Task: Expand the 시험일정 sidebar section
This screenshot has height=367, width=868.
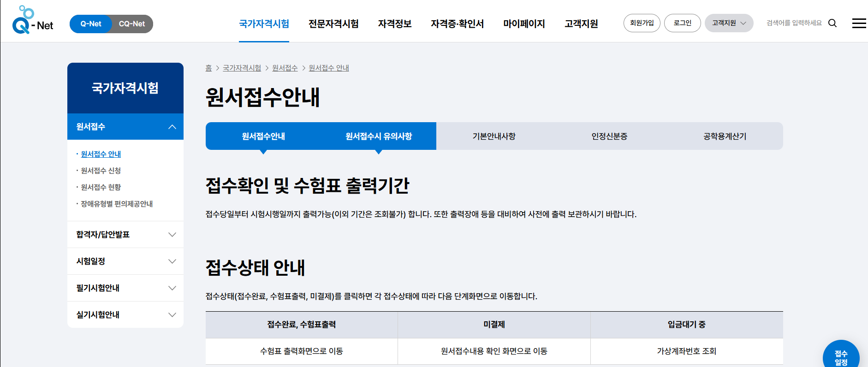Action: click(125, 261)
